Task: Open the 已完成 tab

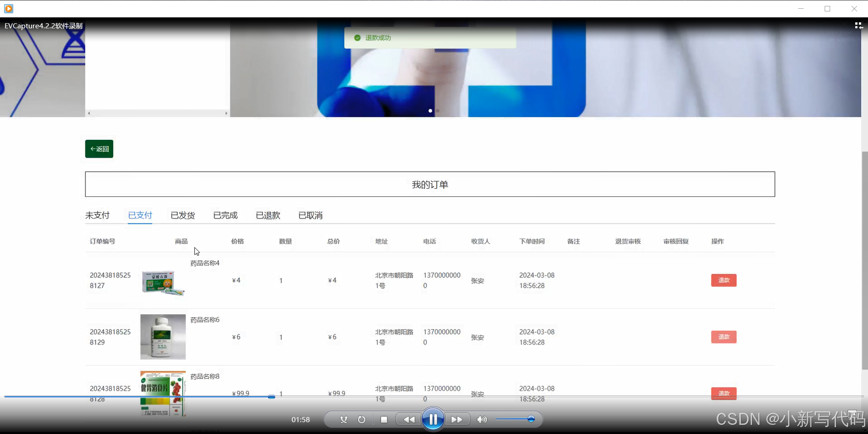Action: [x=225, y=215]
